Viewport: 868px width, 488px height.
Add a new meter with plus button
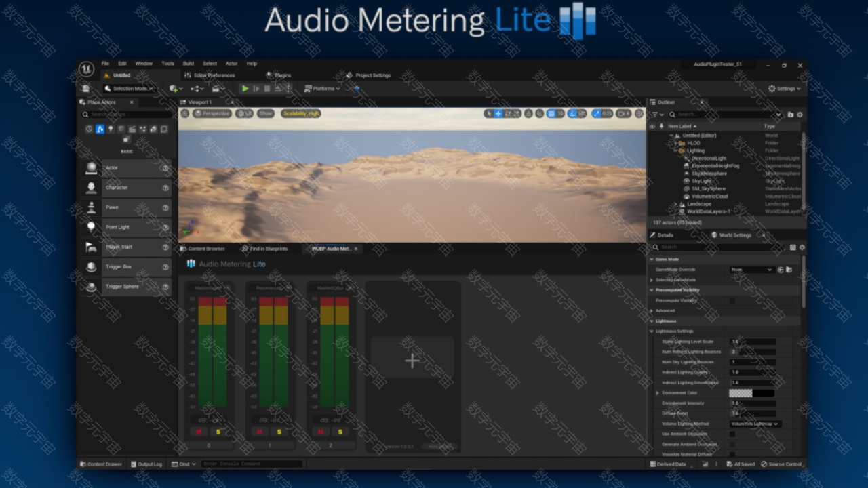pos(412,361)
